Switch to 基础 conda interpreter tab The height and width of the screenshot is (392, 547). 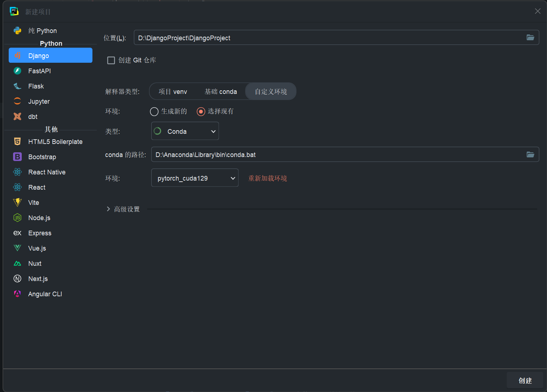click(221, 91)
